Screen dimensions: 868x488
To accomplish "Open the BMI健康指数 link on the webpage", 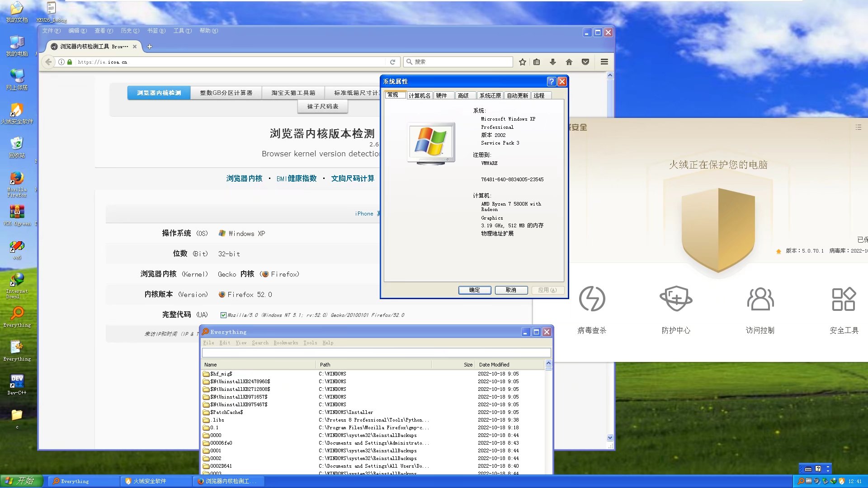I will 296,178.
